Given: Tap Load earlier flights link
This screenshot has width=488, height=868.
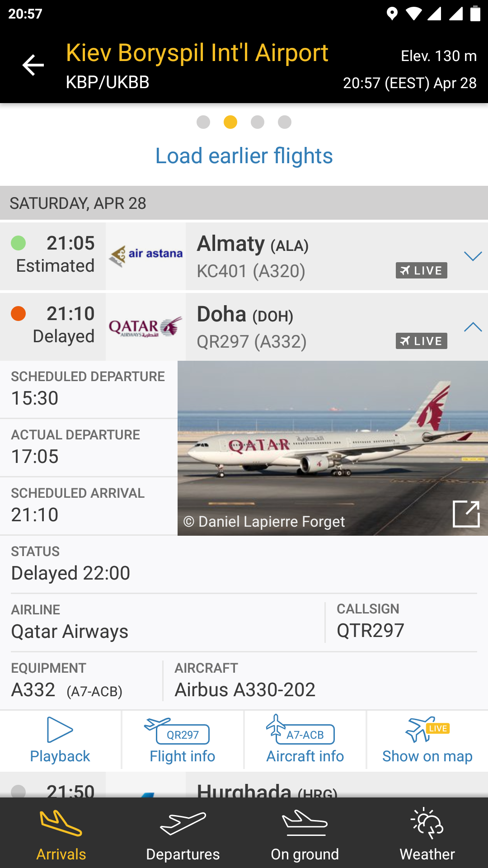Looking at the screenshot, I should tap(244, 156).
